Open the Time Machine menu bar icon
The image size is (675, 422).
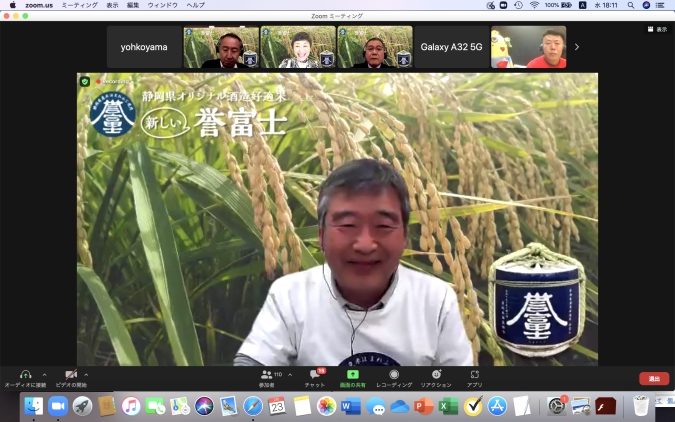pyautogui.click(x=518, y=5)
